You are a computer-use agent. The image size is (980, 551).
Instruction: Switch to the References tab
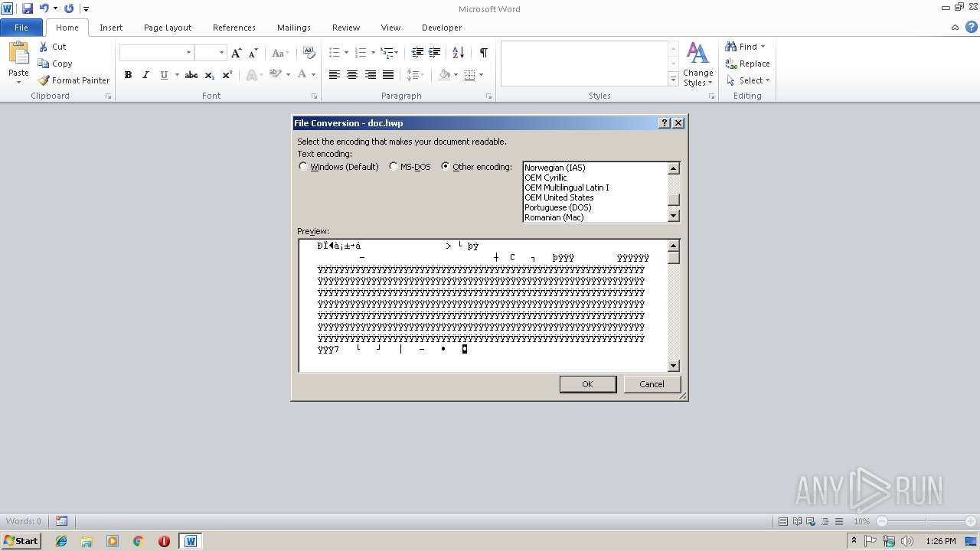234,28
